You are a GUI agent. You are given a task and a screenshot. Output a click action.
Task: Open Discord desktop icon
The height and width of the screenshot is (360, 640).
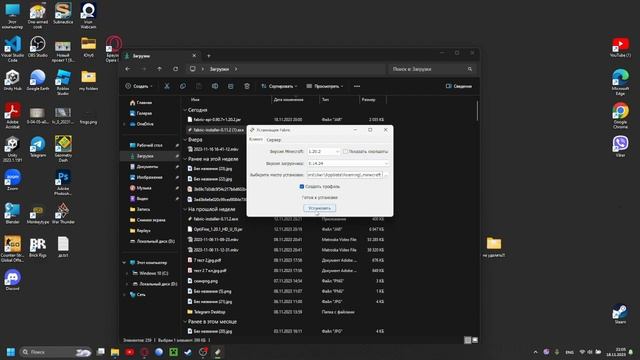pos(13,280)
